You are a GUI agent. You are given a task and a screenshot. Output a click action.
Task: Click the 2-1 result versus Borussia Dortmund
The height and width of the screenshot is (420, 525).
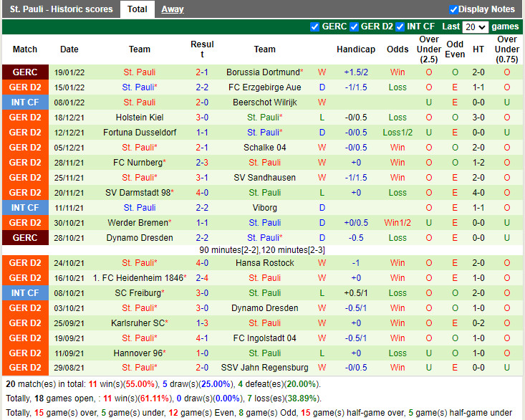tap(202, 72)
